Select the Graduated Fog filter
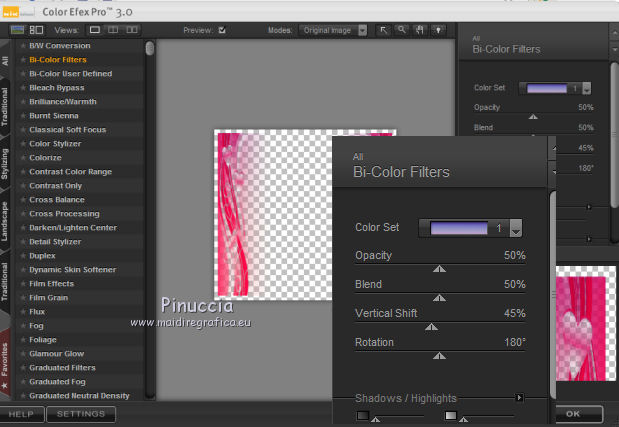This screenshot has height=427, width=619. click(x=57, y=382)
